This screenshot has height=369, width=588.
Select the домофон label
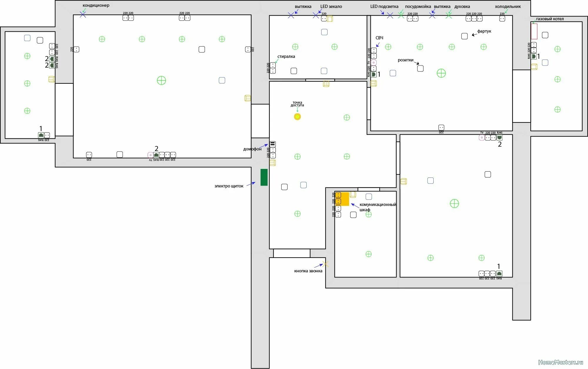[x=252, y=149]
